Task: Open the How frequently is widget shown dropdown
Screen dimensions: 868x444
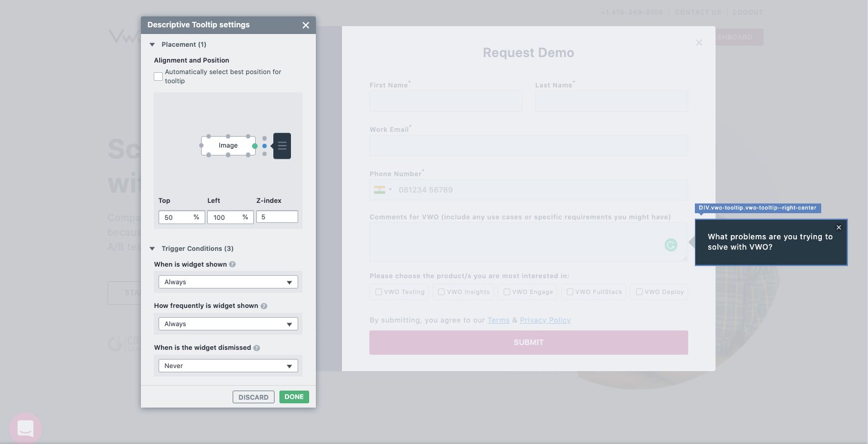Action: point(228,324)
